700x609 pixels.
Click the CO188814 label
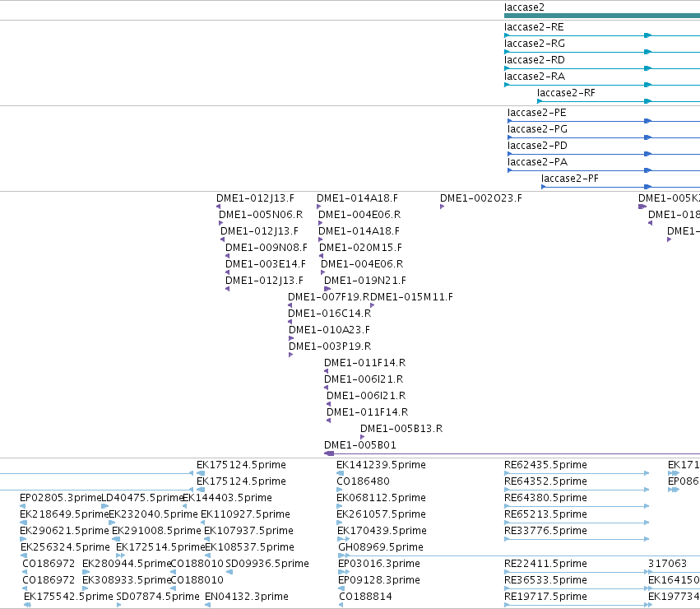[365, 597]
